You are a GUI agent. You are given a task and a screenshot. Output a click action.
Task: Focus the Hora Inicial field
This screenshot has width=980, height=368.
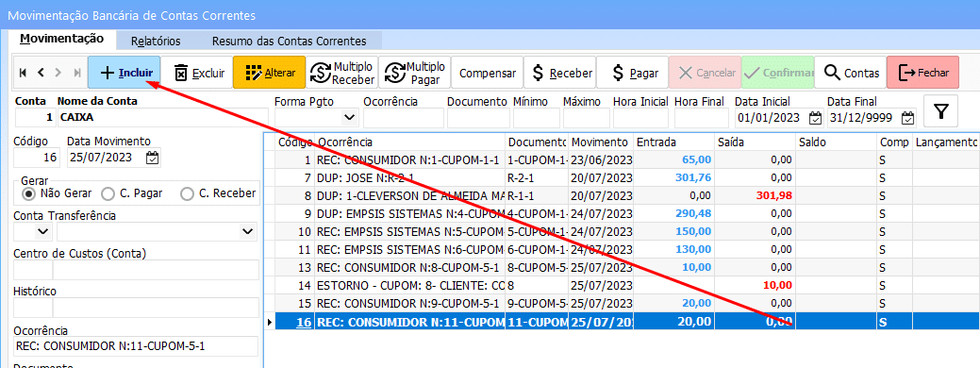tap(640, 117)
